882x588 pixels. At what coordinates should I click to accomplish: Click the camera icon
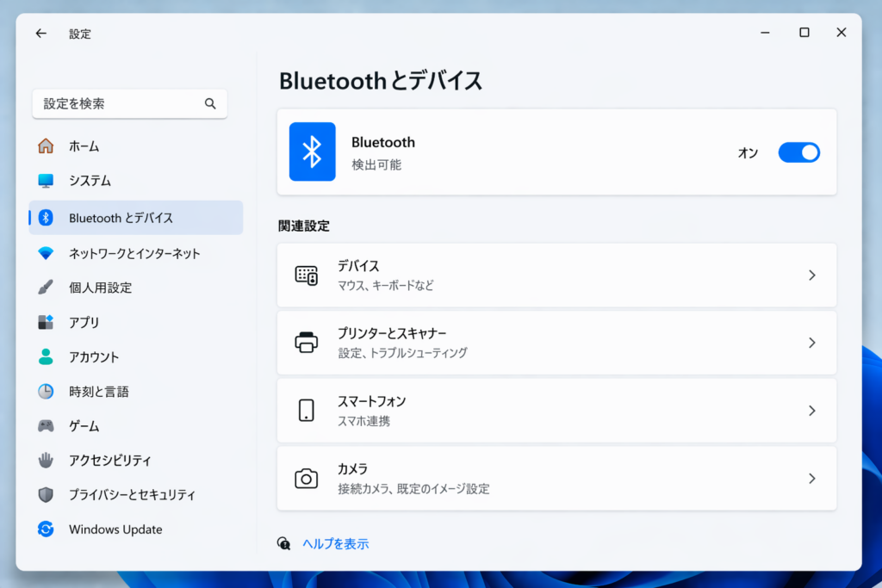(x=307, y=479)
